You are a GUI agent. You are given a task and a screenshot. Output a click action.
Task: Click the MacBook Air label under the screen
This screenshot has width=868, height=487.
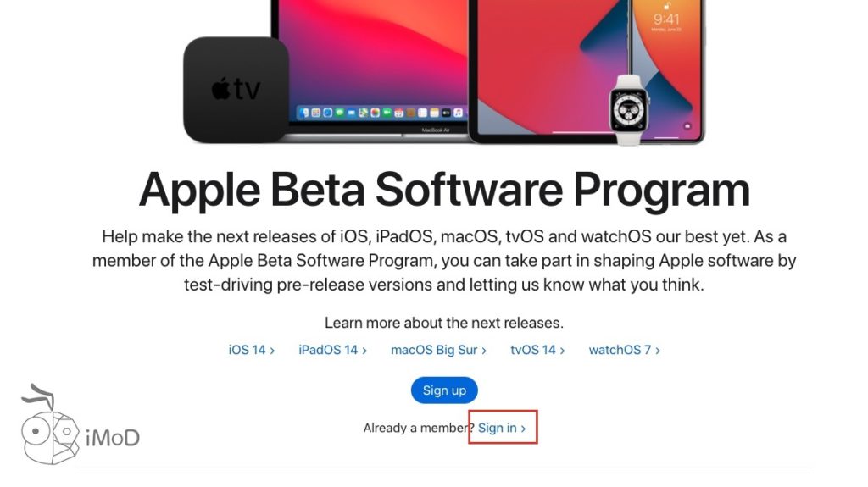(x=435, y=130)
